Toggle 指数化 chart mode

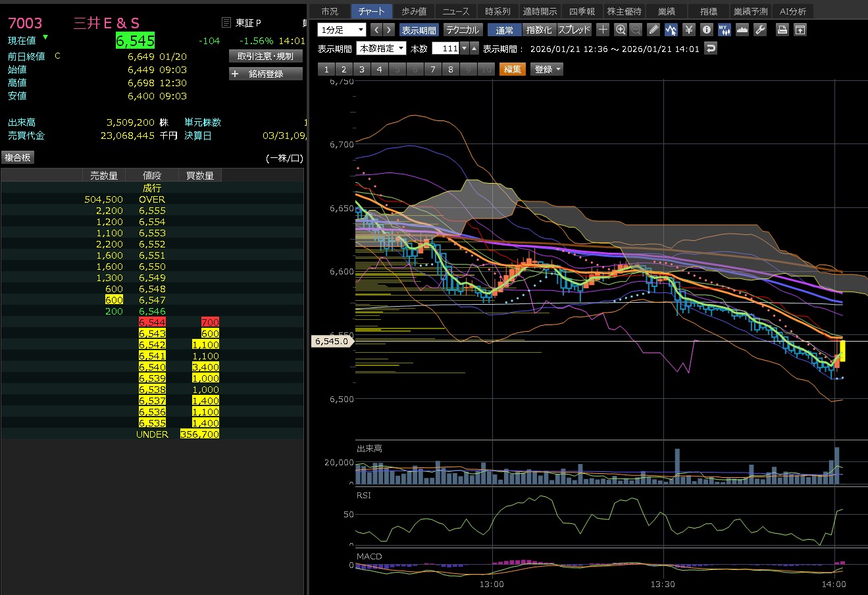point(539,30)
